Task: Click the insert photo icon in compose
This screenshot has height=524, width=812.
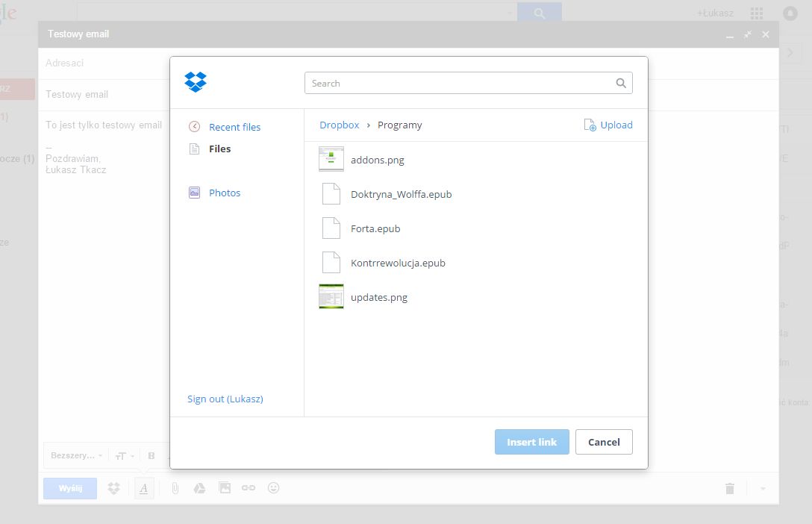Action: coord(225,487)
